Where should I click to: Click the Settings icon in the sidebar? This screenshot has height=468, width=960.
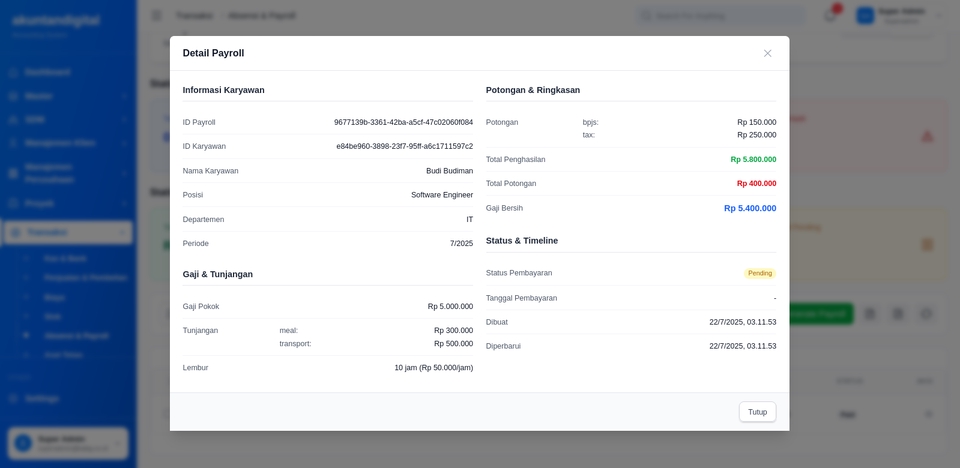pyautogui.click(x=14, y=398)
